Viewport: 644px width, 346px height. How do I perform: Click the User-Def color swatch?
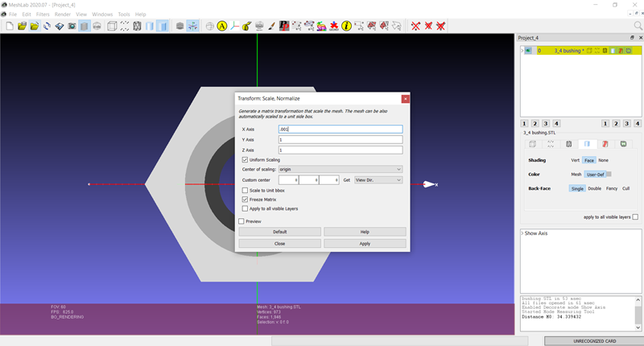(x=597, y=174)
